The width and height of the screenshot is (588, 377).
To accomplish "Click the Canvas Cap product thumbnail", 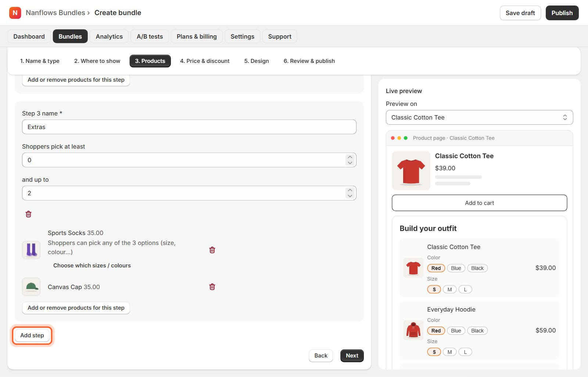I will (x=31, y=287).
